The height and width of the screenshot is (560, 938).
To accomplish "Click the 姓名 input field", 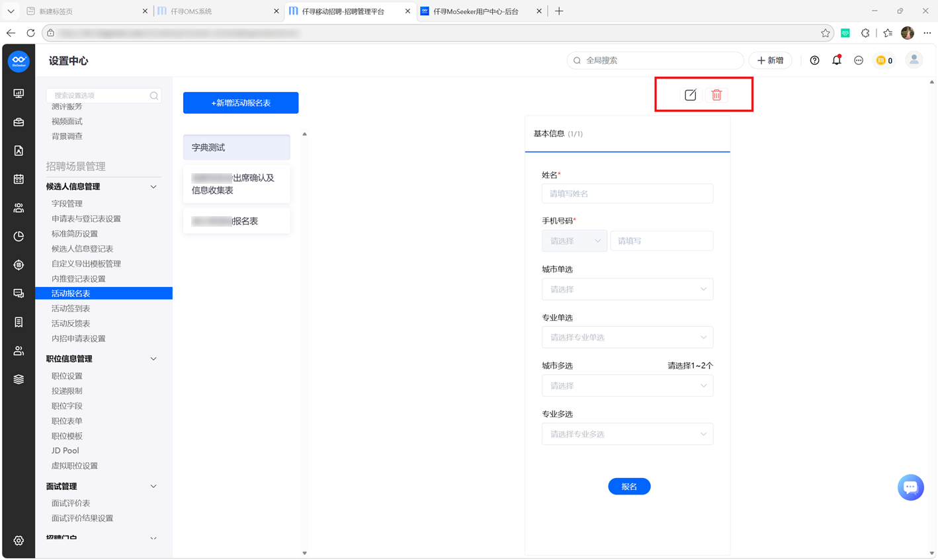I will point(627,194).
